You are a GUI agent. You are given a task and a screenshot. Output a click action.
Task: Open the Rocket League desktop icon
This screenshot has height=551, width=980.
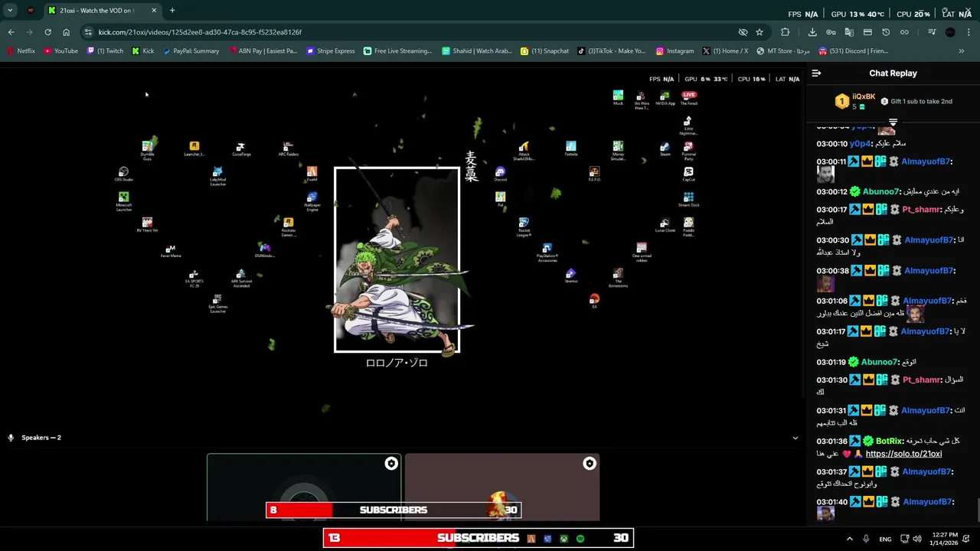pyautogui.click(x=524, y=227)
